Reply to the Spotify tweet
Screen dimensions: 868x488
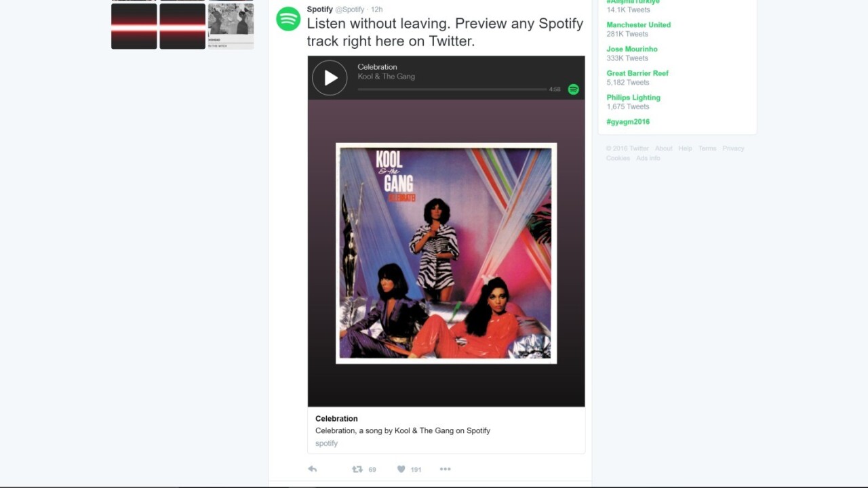[x=313, y=469]
